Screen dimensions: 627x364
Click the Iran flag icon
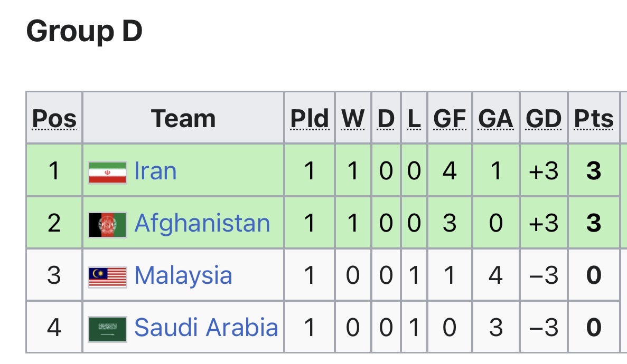(x=107, y=173)
